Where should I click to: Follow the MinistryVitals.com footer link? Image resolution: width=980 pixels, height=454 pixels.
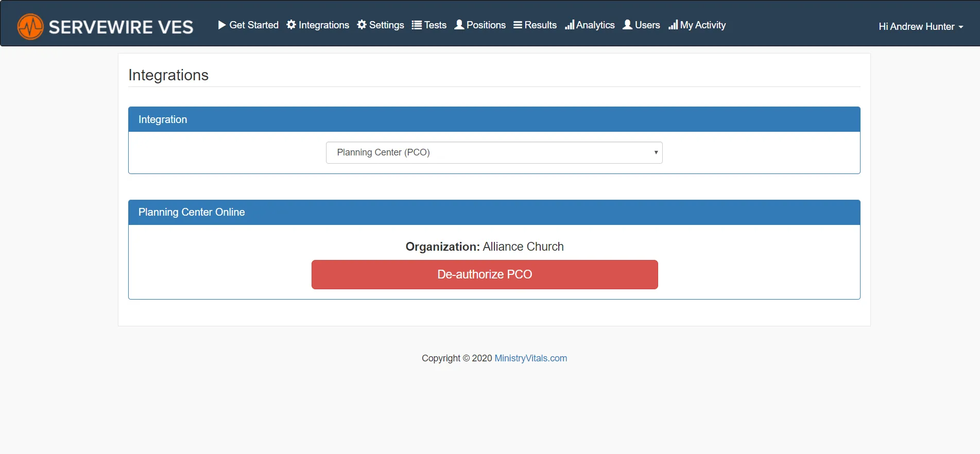click(530, 358)
